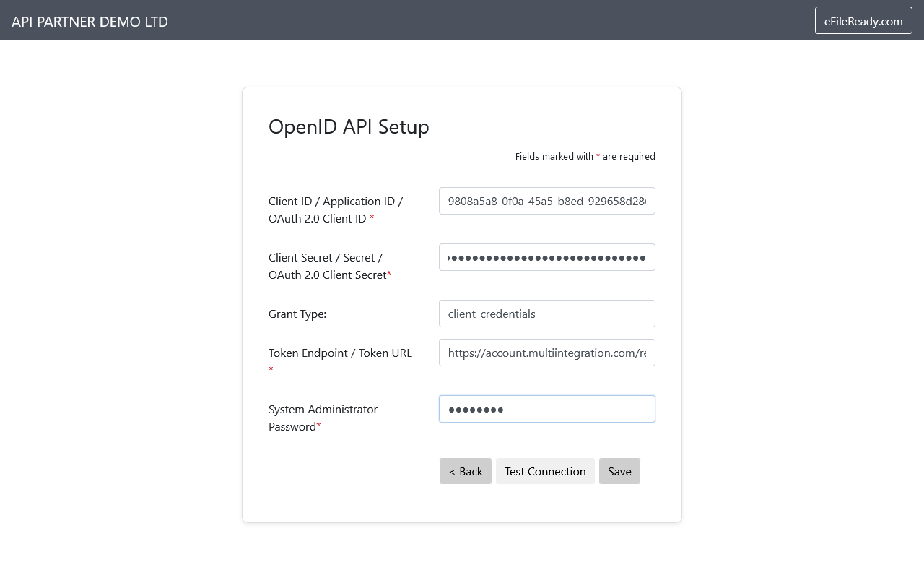Click the API PARTNER DEMO LTD brand link
The width and height of the screenshot is (924, 578).
point(90,22)
